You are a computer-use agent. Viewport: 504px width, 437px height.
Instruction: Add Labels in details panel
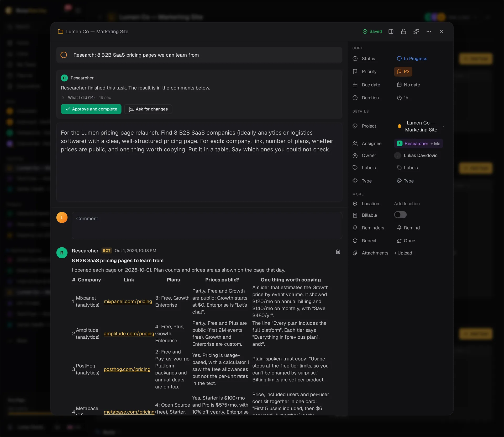point(407,168)
